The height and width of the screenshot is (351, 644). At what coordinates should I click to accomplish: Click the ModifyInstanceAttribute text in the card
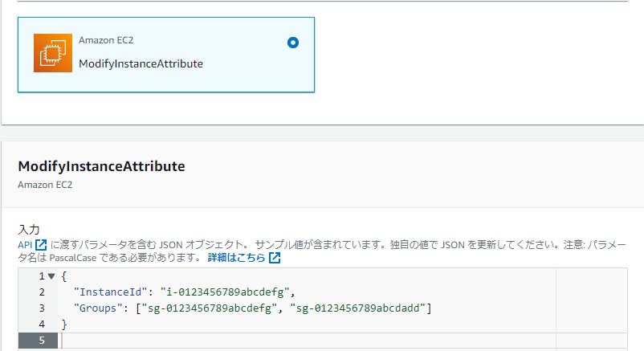click(x=141, y=63)
